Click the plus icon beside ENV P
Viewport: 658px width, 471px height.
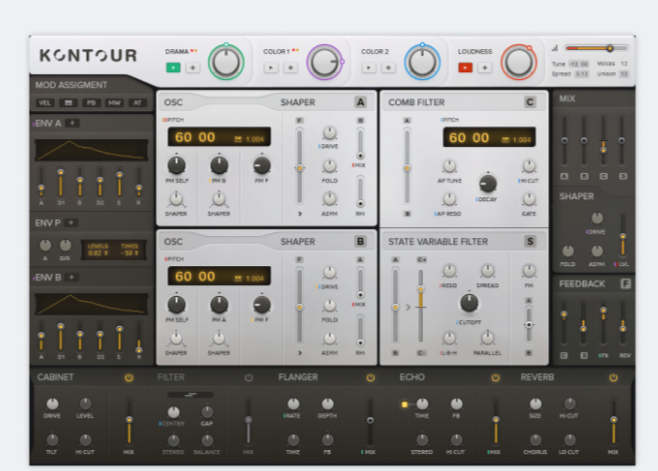[71, 222]
